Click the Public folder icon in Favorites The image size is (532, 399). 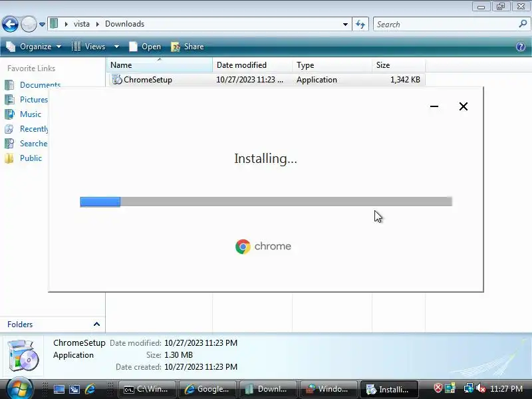(9, 158)
